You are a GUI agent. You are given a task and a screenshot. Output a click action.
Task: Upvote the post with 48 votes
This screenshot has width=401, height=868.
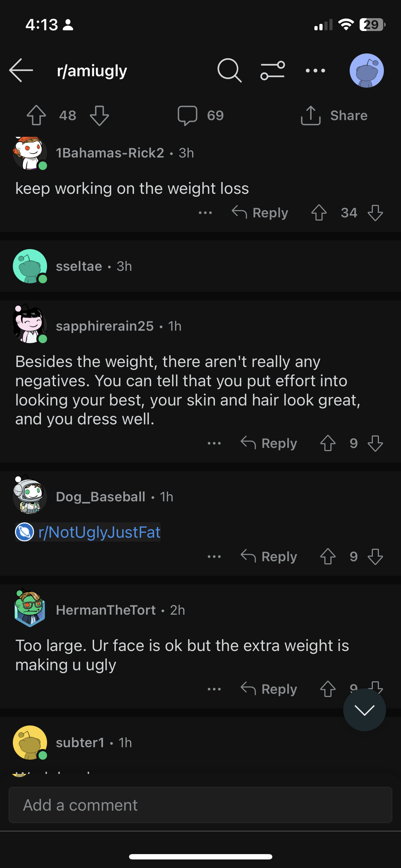coord(36,115)
